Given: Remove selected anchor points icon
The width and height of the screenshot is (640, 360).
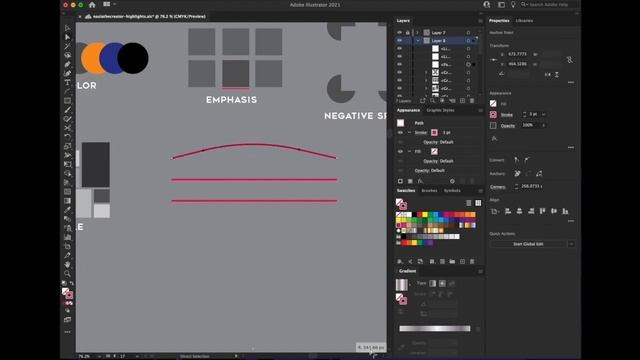Looking at the screenshot, I should [x=517, y=173].
